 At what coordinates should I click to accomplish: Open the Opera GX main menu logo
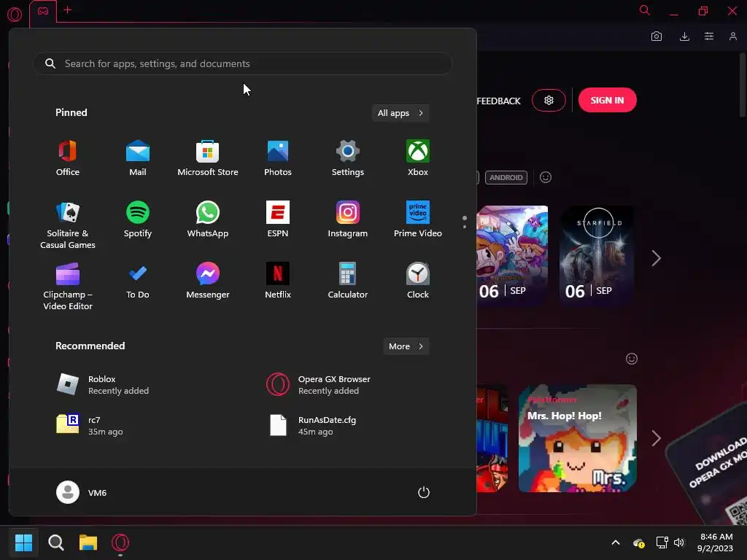15,15
